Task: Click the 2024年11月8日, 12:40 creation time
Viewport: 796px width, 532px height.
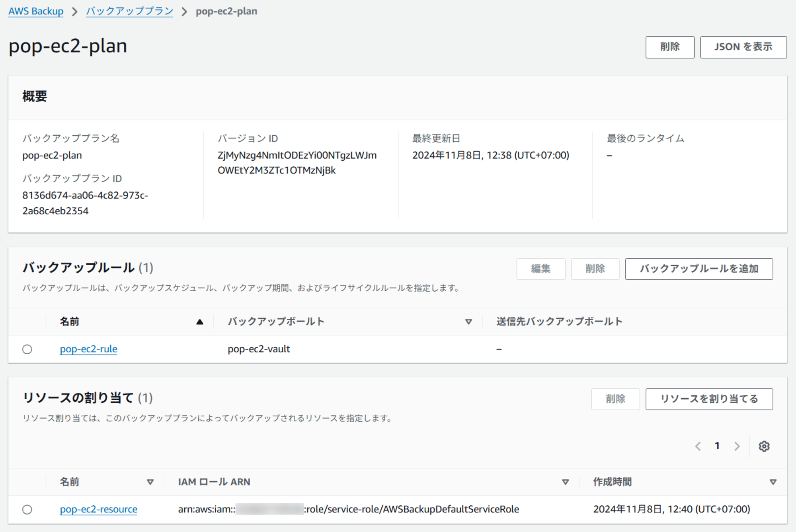Action: [x=671, y=509]
